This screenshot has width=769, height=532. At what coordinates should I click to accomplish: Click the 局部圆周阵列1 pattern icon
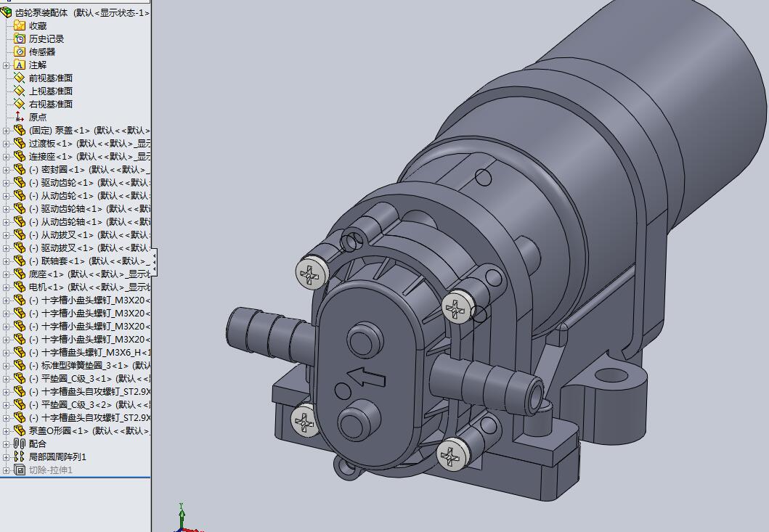point(19,457)
